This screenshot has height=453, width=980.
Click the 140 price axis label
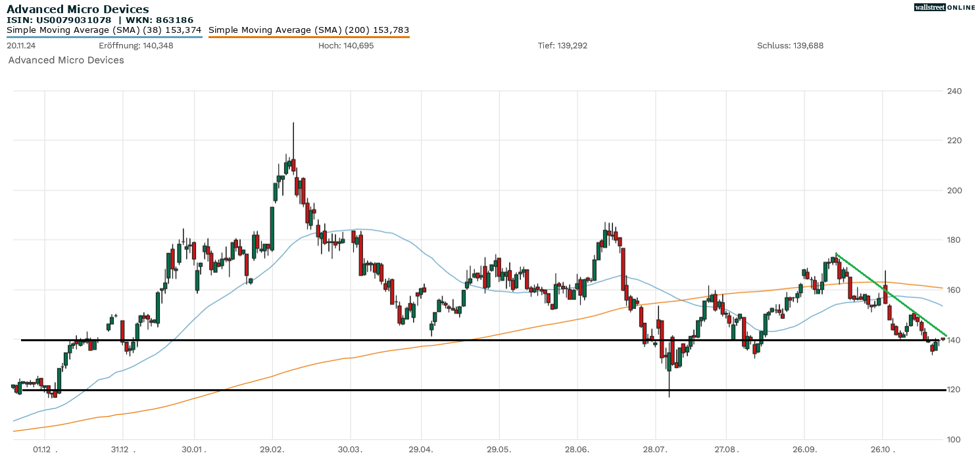[x=955, y=340]
